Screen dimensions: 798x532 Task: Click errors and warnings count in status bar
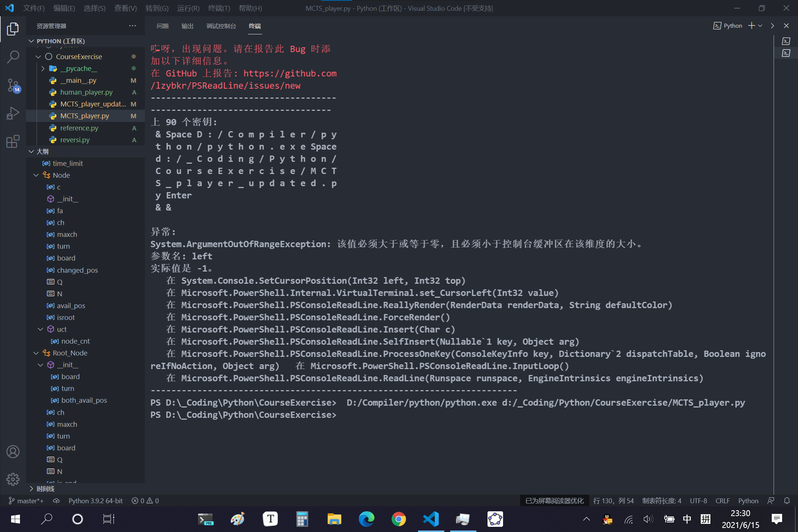click(145, 501)
